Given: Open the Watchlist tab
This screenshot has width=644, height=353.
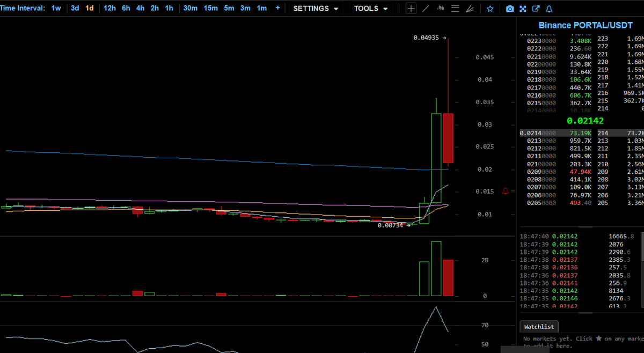Looking at the screenshot, I should point(540,326).
